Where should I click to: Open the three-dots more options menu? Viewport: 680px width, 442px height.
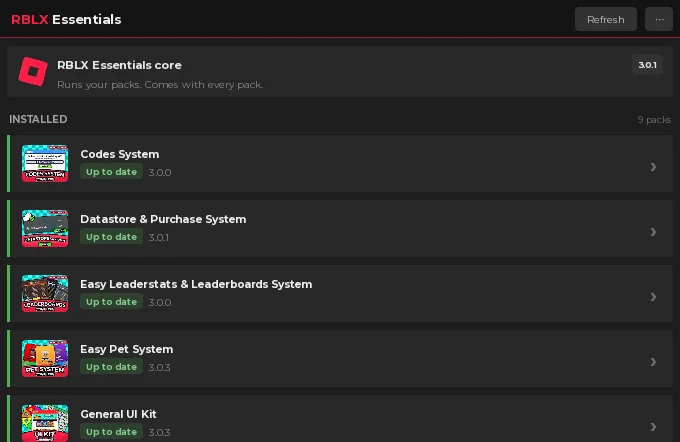coord(659,19)
